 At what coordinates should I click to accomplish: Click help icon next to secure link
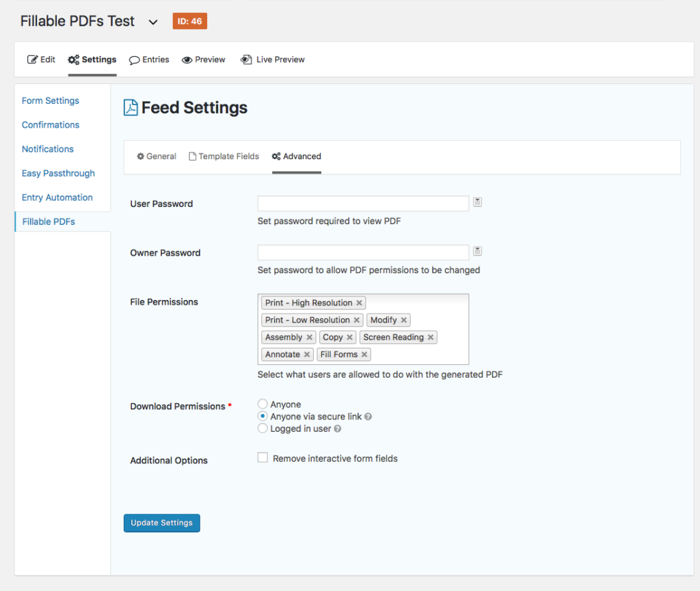(x=368, y=417)
